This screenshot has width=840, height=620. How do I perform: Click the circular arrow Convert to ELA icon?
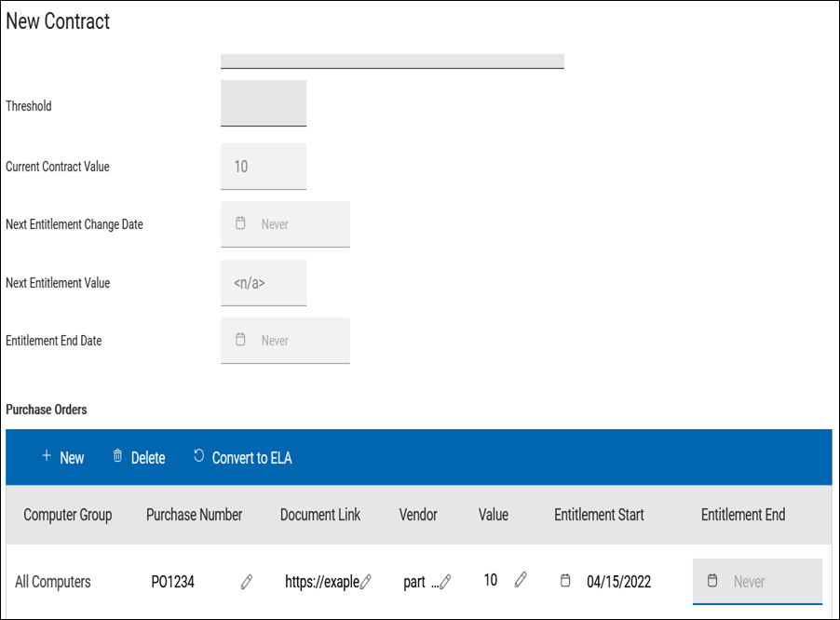(198, 455)
